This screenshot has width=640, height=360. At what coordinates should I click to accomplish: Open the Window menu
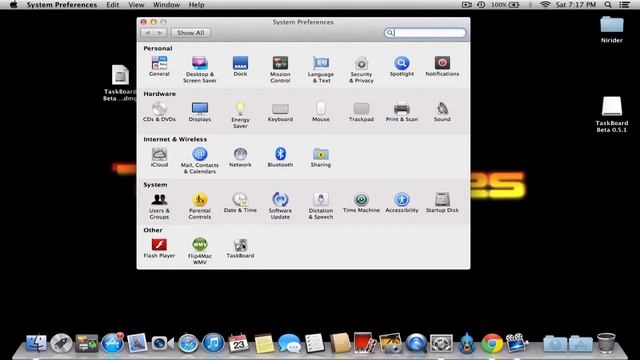click(166, 5)
